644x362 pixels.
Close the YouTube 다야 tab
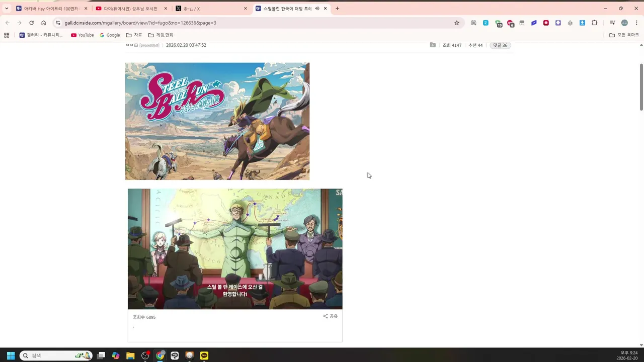click(166, 9)
